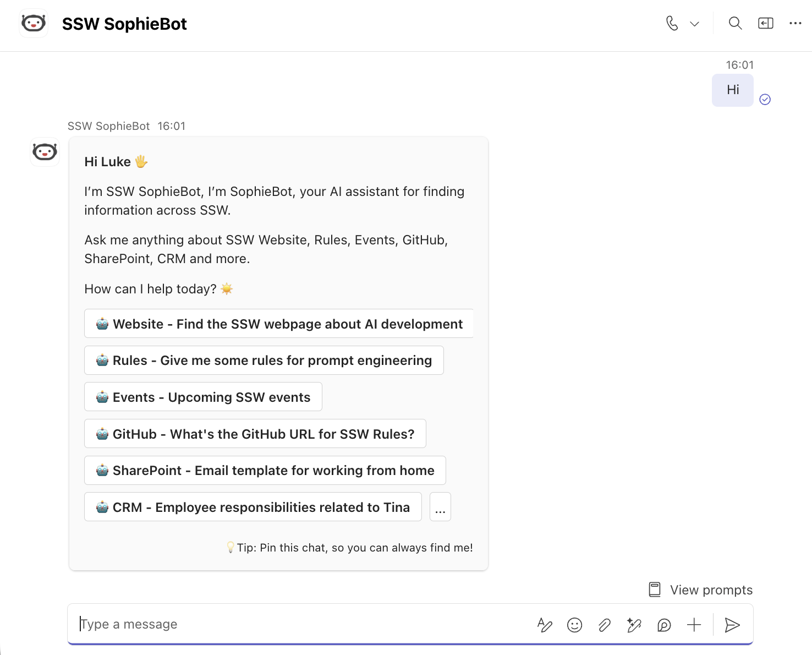
Task: Click the pop-out chat panel icon
Action: pyautogui.click(x=766, y=23)
